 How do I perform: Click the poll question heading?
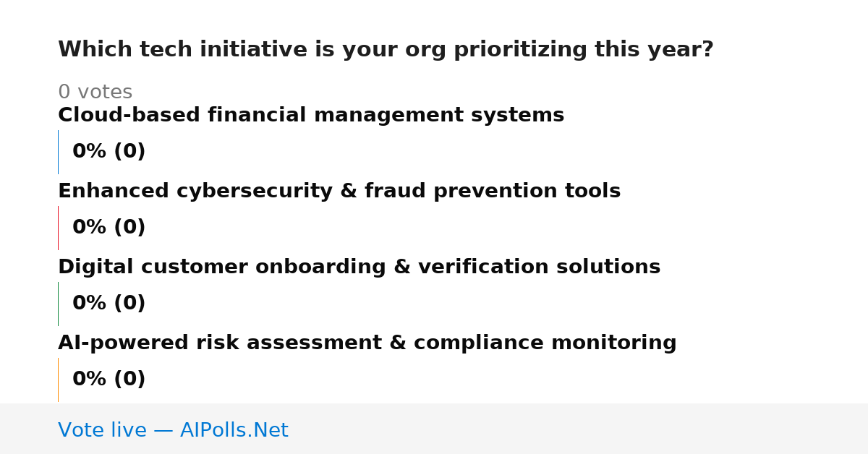[386, 50]
